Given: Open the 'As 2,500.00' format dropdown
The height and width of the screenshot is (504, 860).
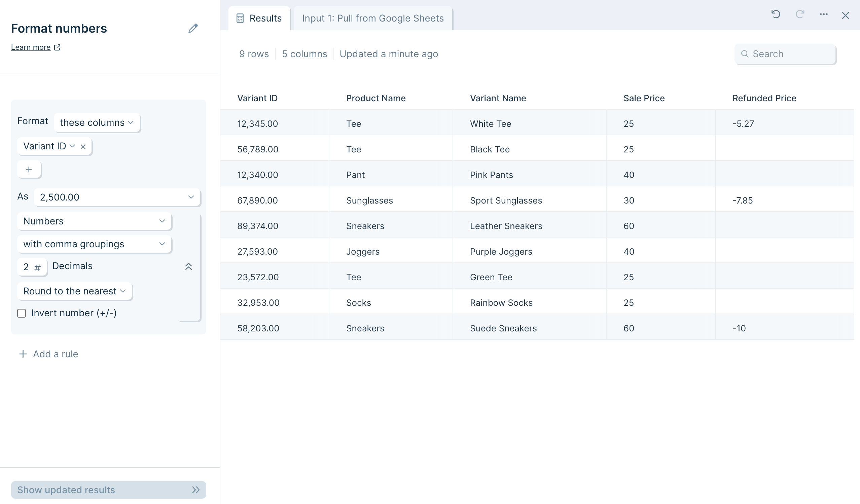Looking at the screenshot, I should click(117, 197).
